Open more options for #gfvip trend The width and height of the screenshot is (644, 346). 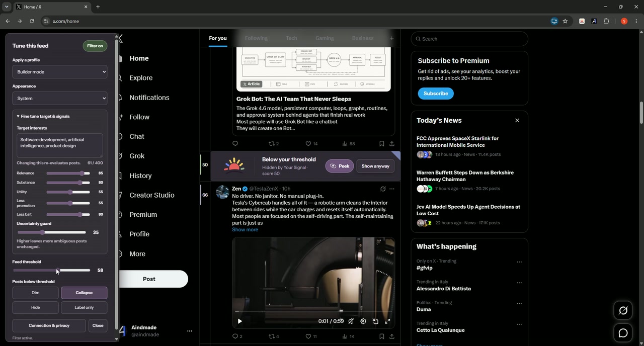tap(519, 262)
